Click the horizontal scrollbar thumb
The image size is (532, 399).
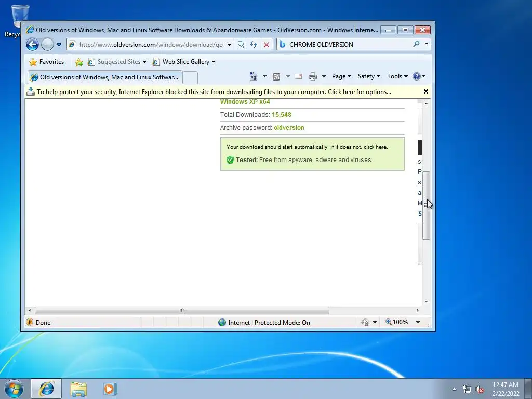[182, 310]
